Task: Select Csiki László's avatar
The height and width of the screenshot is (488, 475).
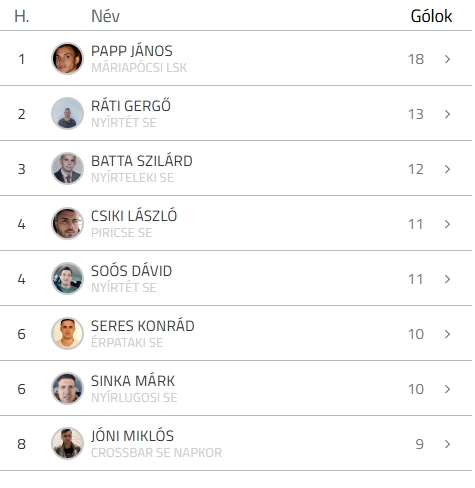Action: coord(67,223)
